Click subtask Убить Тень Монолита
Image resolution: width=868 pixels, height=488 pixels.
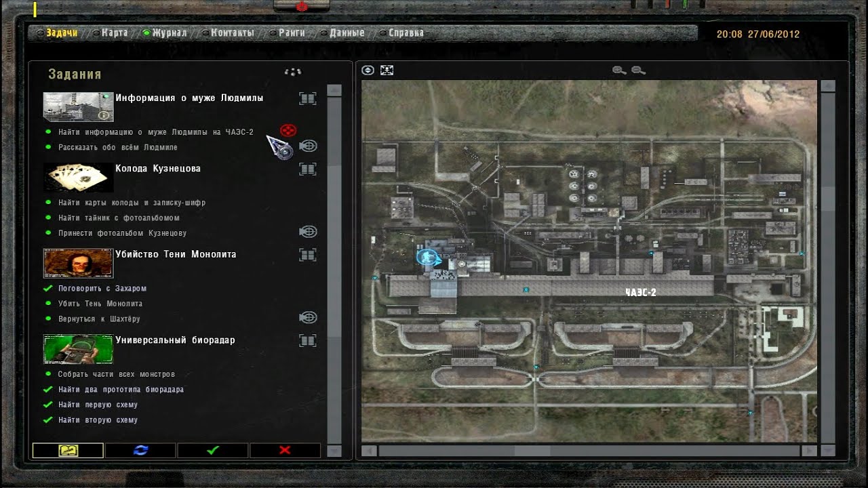click(100, 304)
